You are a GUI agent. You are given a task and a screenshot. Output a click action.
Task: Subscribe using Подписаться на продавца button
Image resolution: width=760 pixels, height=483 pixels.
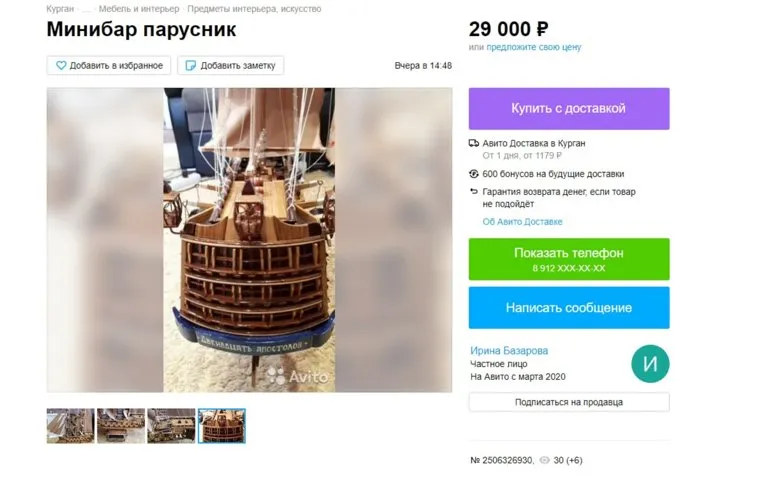(x=569, y=402)
